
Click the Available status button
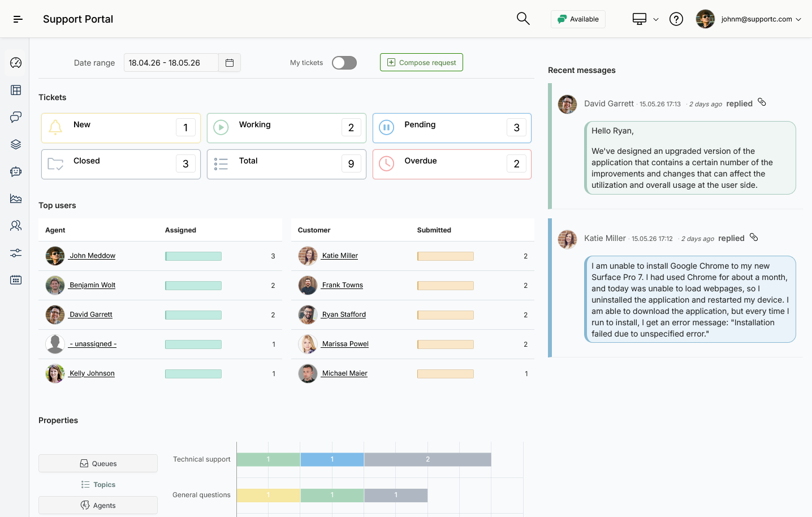coord(578,19)
